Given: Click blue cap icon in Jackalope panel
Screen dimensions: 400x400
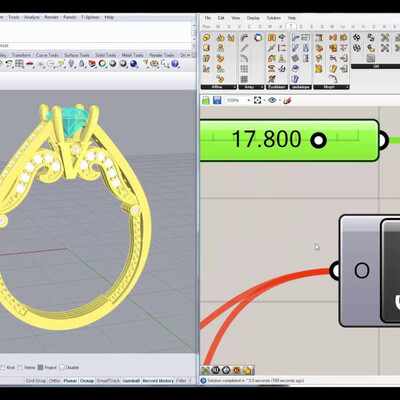Looking at the screenshot, I should 295,69.
